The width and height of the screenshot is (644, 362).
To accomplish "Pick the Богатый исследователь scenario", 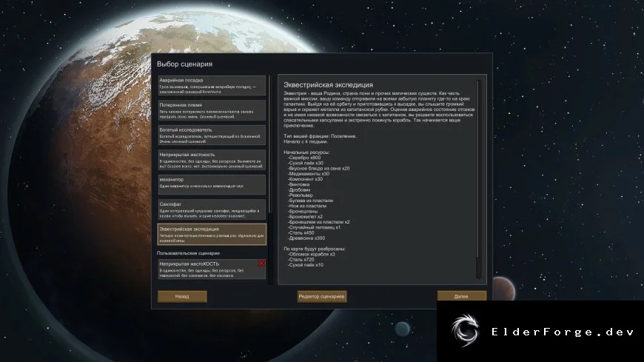I will [x=212, y=135].
